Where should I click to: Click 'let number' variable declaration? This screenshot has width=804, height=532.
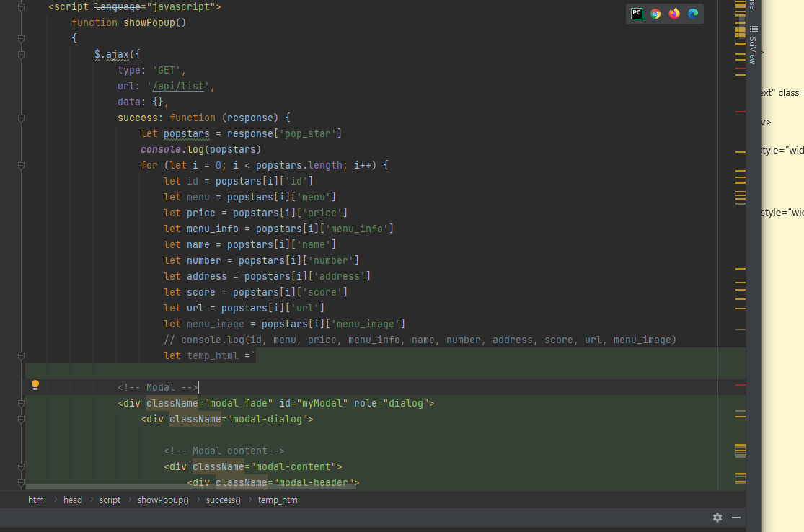coord(262,261)
